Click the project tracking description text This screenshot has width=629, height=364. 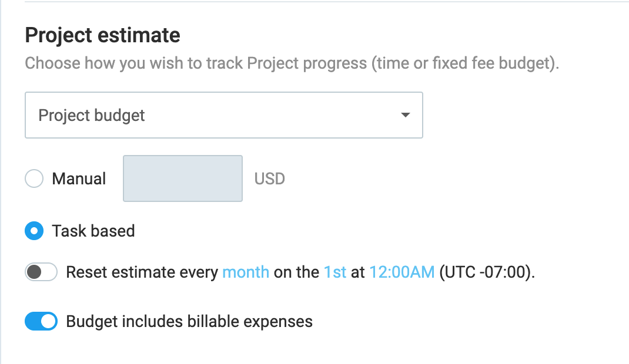click(x=292, y=63)
